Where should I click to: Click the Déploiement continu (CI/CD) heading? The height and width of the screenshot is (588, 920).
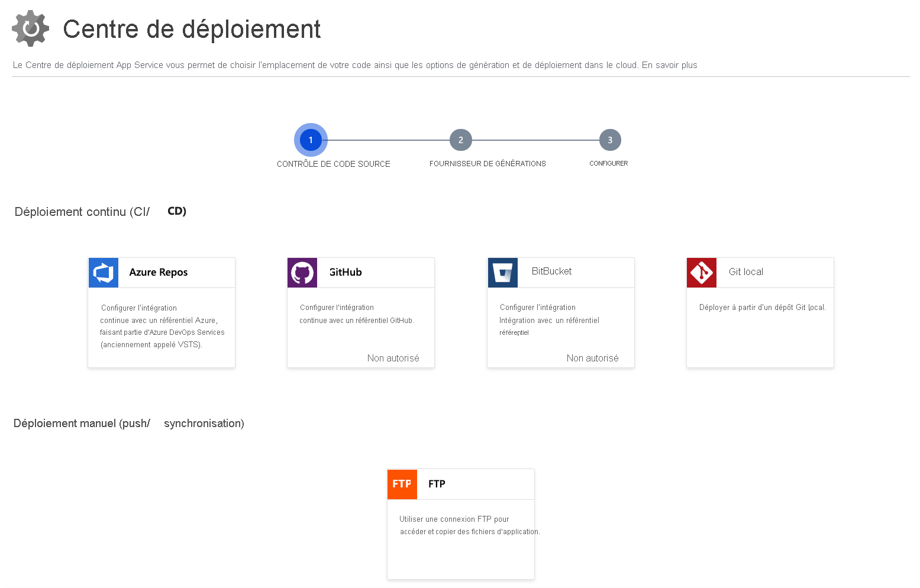(101, 211)
